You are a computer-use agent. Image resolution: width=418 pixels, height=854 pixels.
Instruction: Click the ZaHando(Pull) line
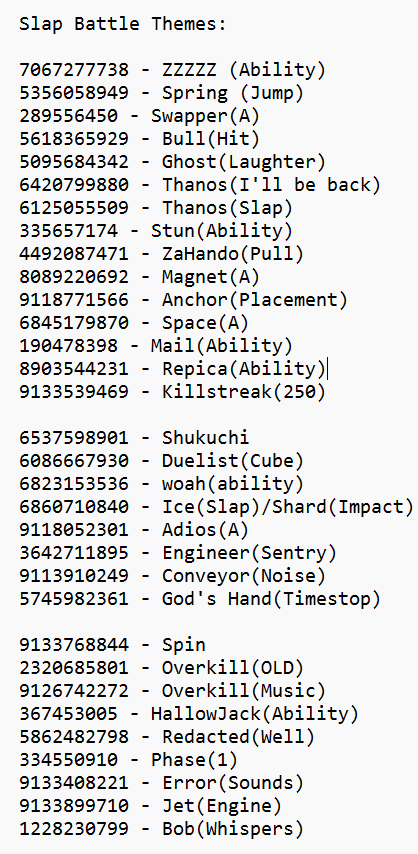pos(161,253)
